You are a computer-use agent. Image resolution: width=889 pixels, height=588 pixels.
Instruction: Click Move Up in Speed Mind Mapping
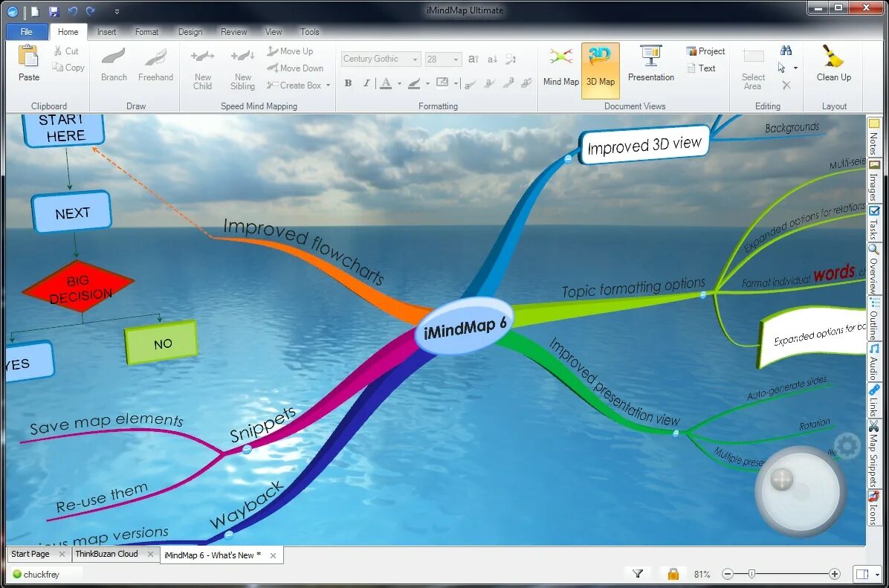(x=291, y=51)
